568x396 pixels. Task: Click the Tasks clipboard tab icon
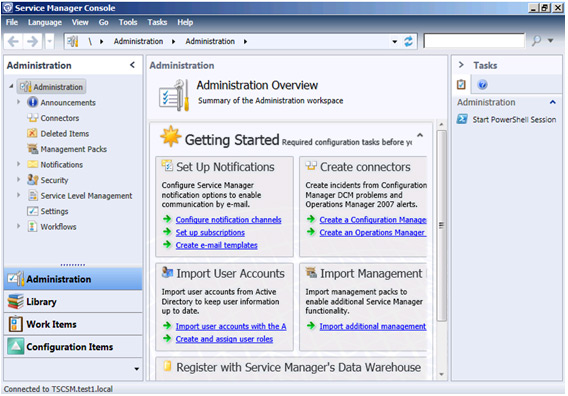tap(461, 84)
